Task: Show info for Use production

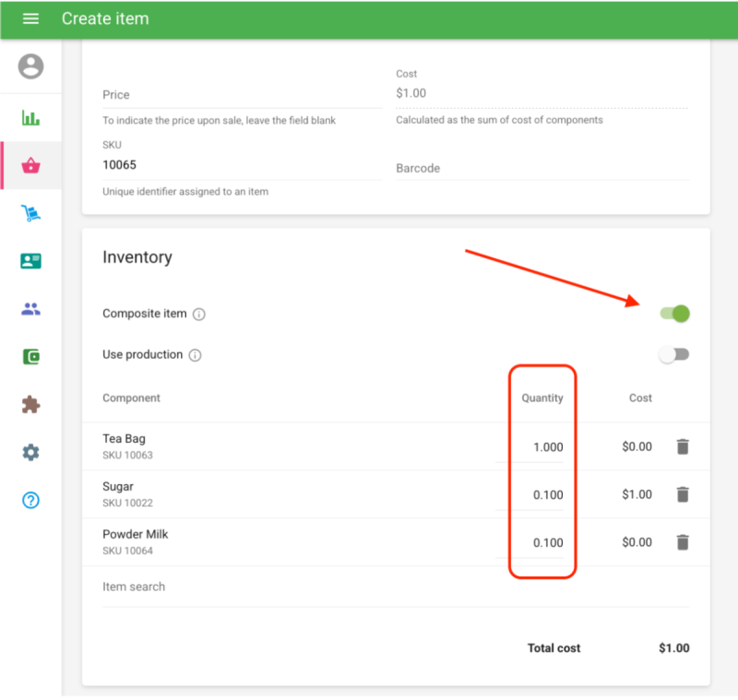Action: [195, 355]
